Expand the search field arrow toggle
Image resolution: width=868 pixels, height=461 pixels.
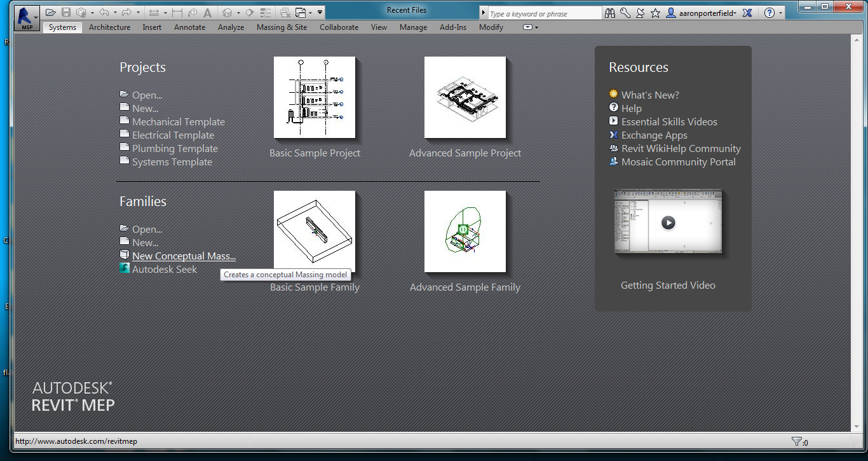tap(484, 13)
